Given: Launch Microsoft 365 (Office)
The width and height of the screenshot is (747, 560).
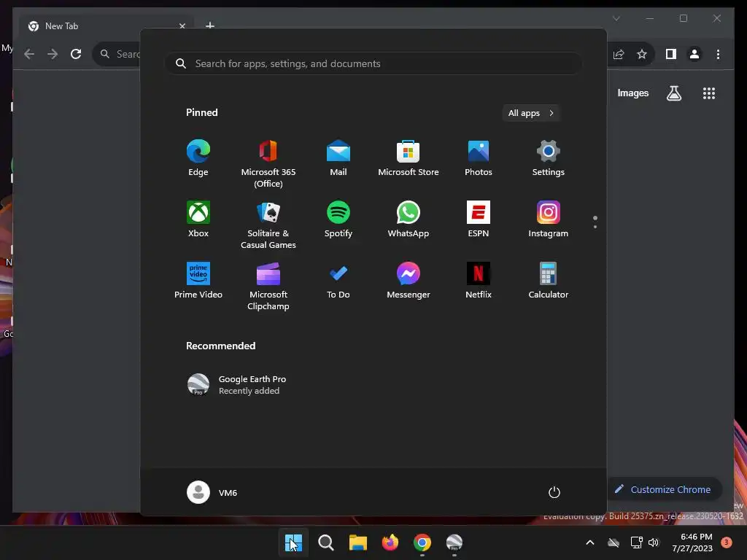Looking at the screenshot, I should (268, 164).
